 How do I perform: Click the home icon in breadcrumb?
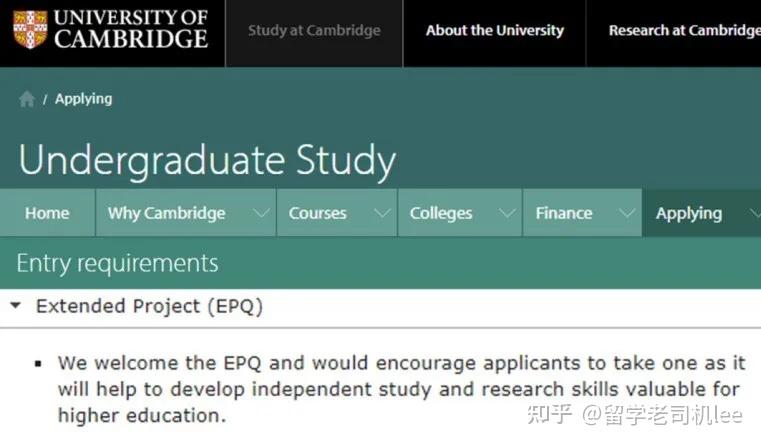pyautogui.click(x=27, y=99)
